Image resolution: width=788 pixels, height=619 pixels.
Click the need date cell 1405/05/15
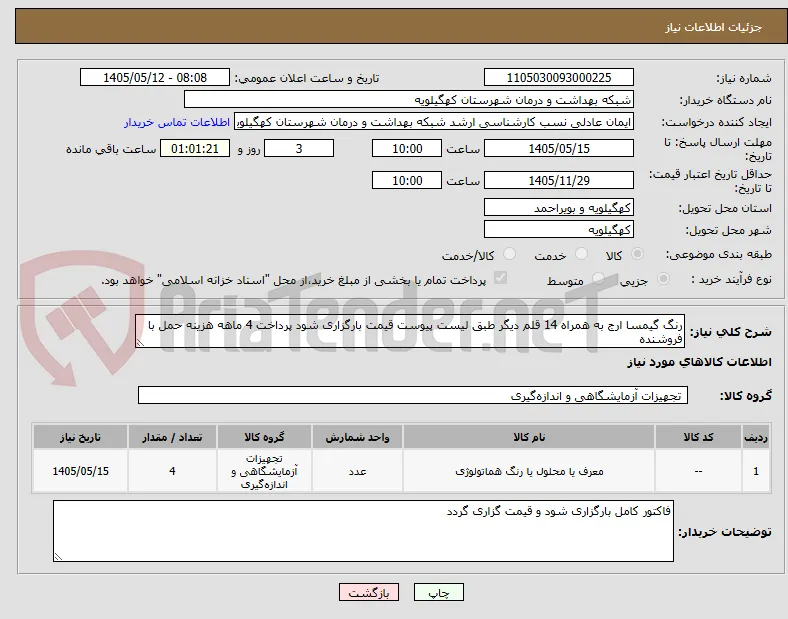[x=80, y=471]
